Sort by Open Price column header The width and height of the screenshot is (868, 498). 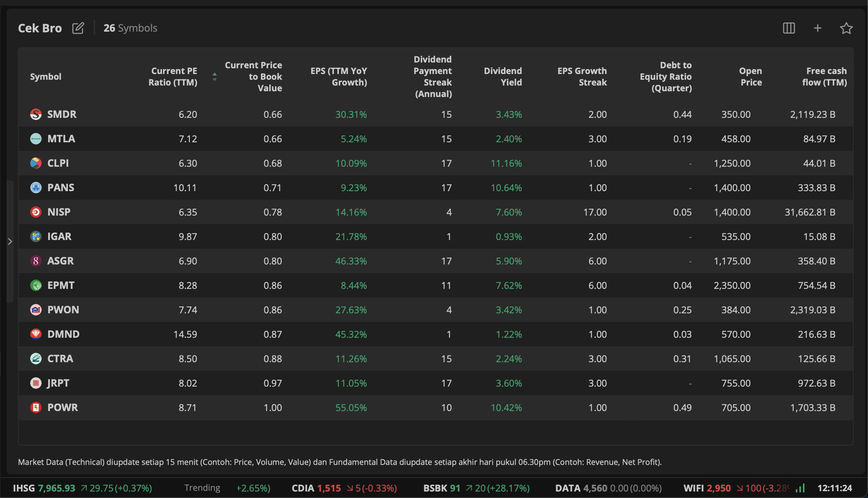pos(750,77)
